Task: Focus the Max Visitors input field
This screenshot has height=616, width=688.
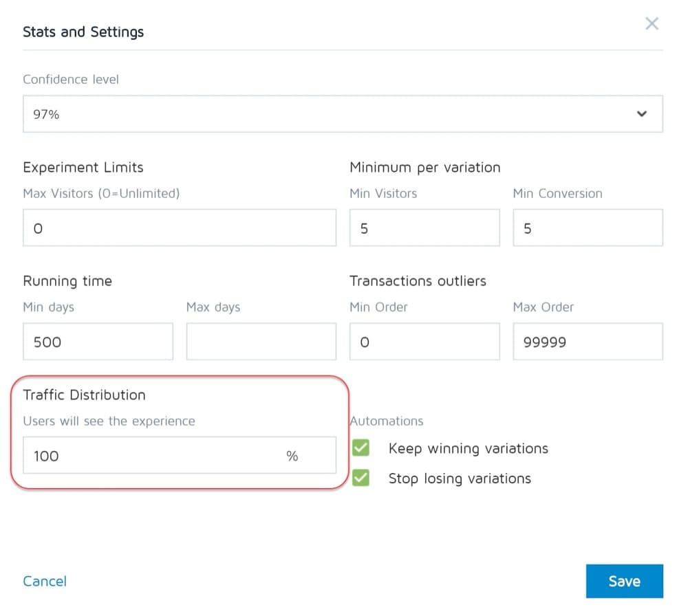Action: point(179,228)
